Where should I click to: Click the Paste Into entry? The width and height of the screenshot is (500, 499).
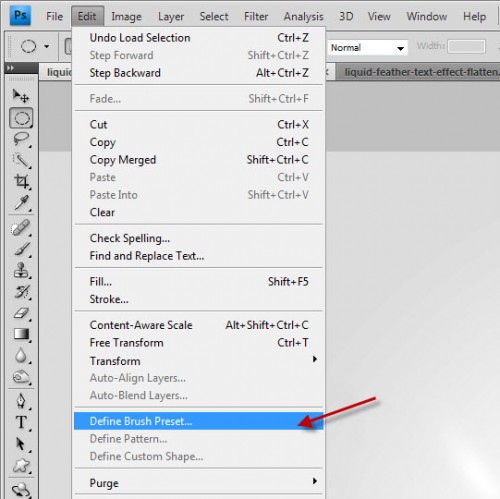pos(198,195)
